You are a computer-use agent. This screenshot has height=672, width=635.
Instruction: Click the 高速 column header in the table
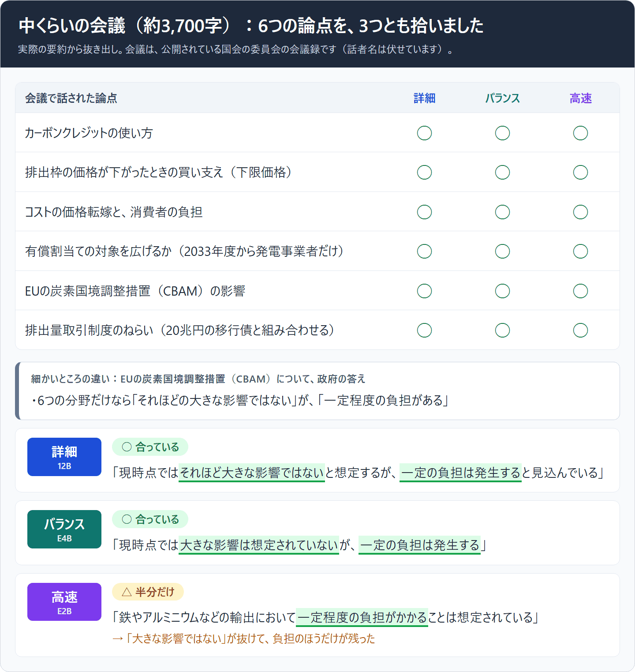click(580, 98)
